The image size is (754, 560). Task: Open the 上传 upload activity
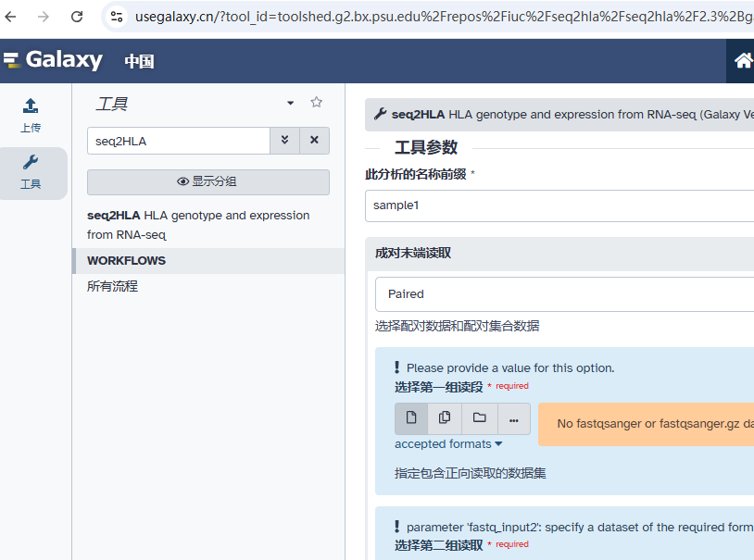point(31,116)
